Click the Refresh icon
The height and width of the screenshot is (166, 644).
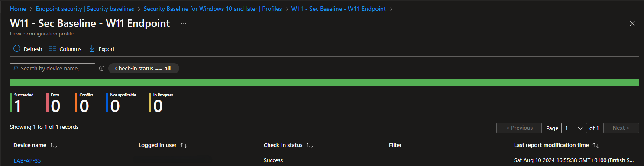[x=17, y=49]
